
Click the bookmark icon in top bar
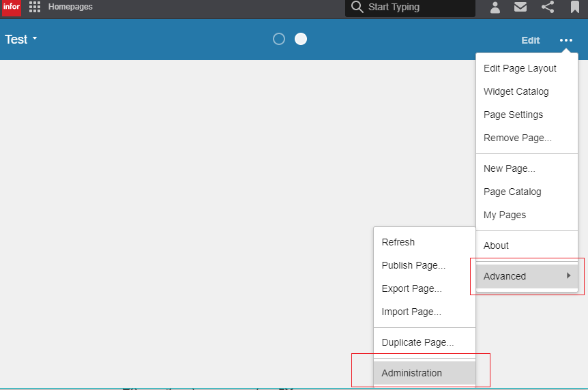(x=575, y=7)
